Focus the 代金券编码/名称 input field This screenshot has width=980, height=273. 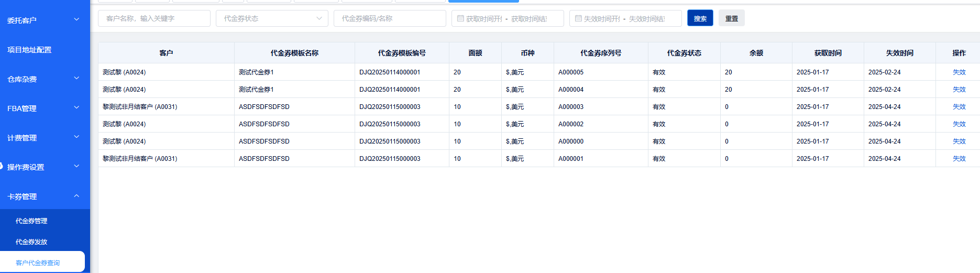coord(390,18)
